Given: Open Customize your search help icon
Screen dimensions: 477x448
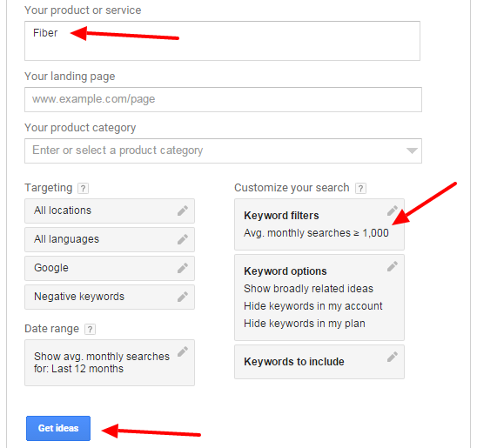Looking at the screenshot, I should (x=360, y=189).
